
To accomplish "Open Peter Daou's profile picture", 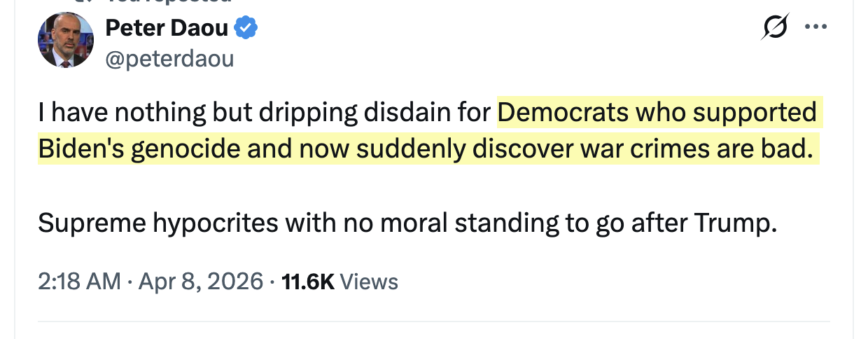I will coord(65,40).
